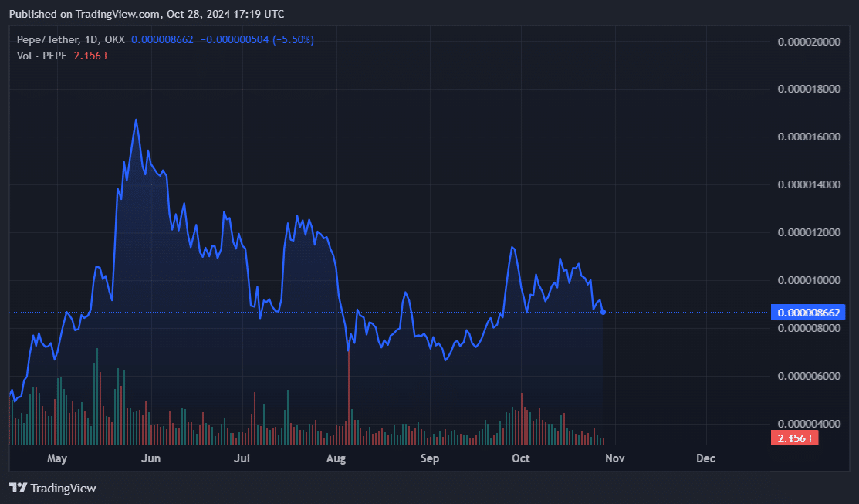Click the June price peak on the line chart

tap(137, 120)
